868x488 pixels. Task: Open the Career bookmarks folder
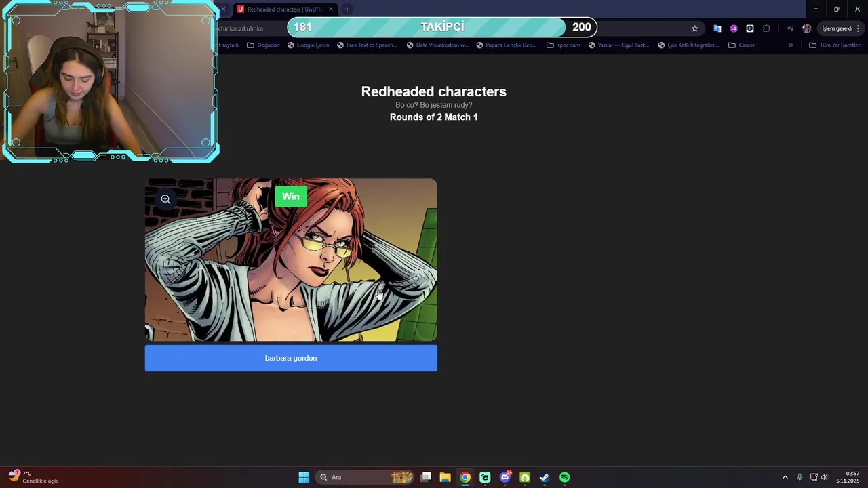(x=741, y=45)
